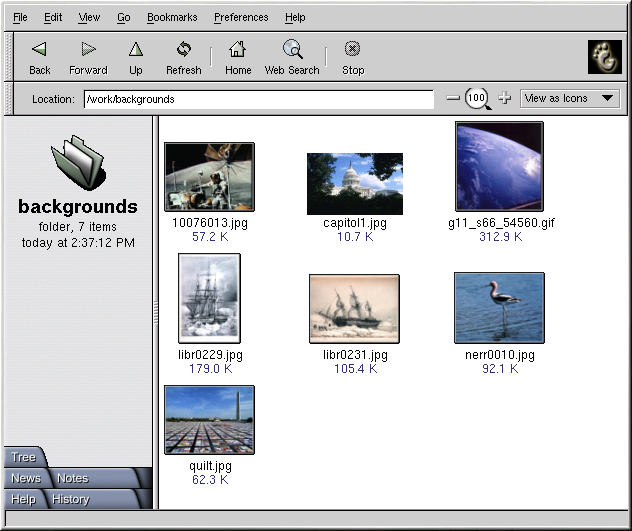632x531 pixels.
Task: Open the File menu
Action: 20,17
